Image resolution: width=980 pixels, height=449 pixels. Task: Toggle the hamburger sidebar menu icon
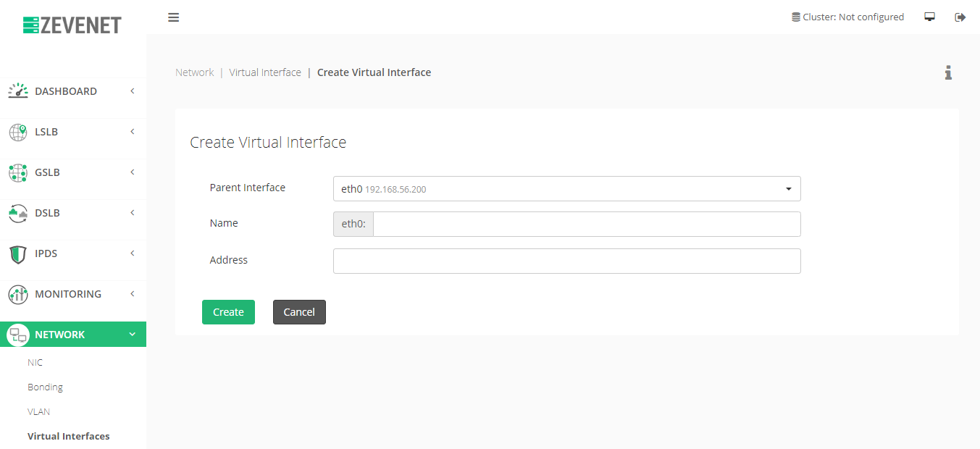click(173, 17)
